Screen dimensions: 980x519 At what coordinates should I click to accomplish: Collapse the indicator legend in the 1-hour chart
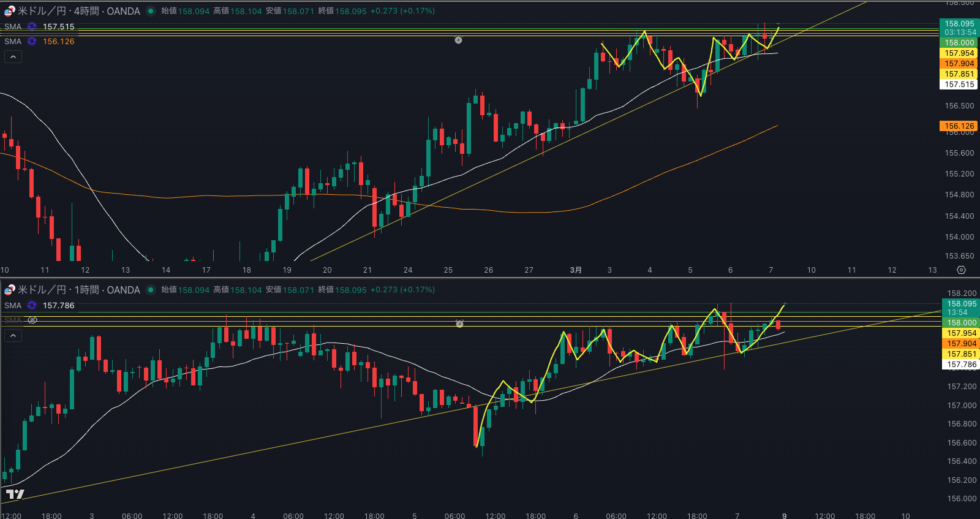13,336
